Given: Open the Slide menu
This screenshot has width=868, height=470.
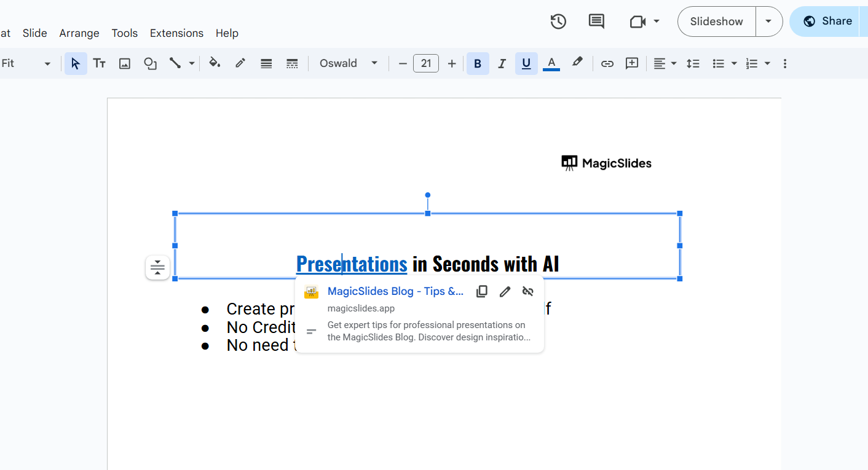Looking at the screenshot, I should (35, 33).
